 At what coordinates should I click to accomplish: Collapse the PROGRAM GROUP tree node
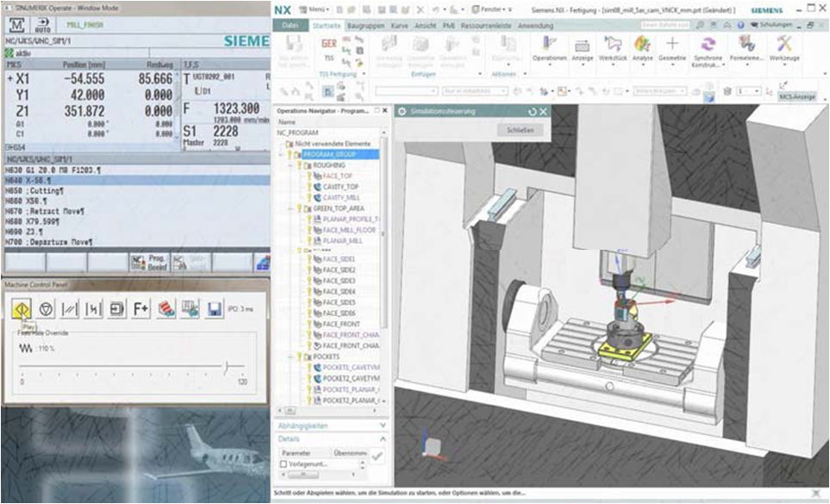(282, 154)
